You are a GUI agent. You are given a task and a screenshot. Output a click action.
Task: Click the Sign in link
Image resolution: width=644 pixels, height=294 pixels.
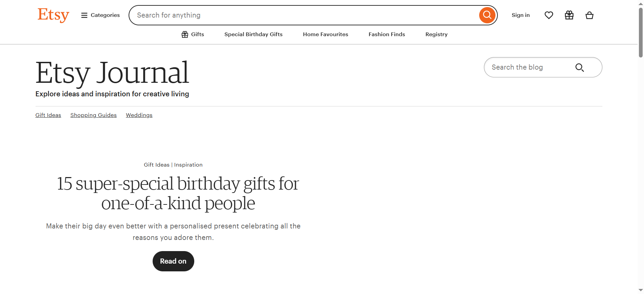(520, 15)
